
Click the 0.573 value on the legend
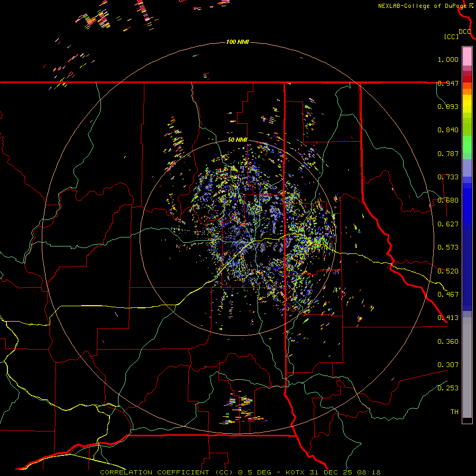(448, 248)
